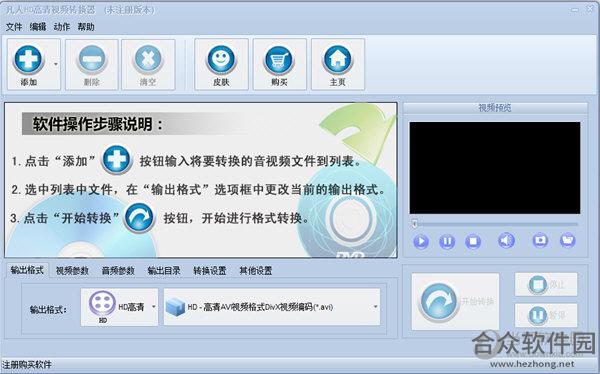Screen dimensions: 600x374
Task: Click the 暂停 (Pause) button
Action: point(546,315)
